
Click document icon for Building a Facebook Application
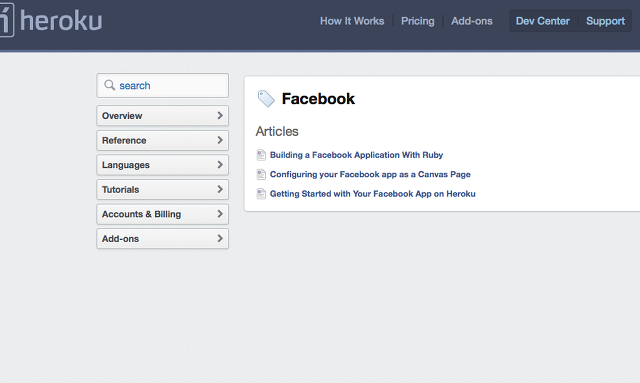(261, 155)
